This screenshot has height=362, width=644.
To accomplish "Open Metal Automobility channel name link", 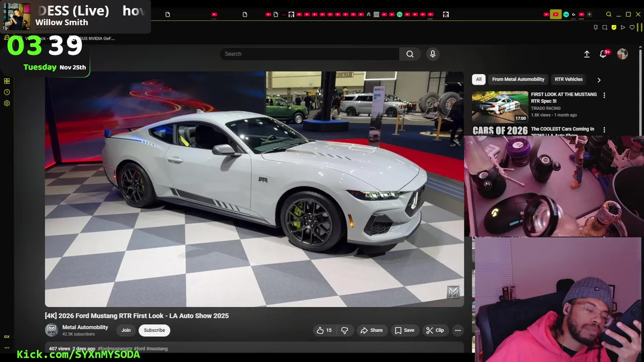I will tap(85, 327).
